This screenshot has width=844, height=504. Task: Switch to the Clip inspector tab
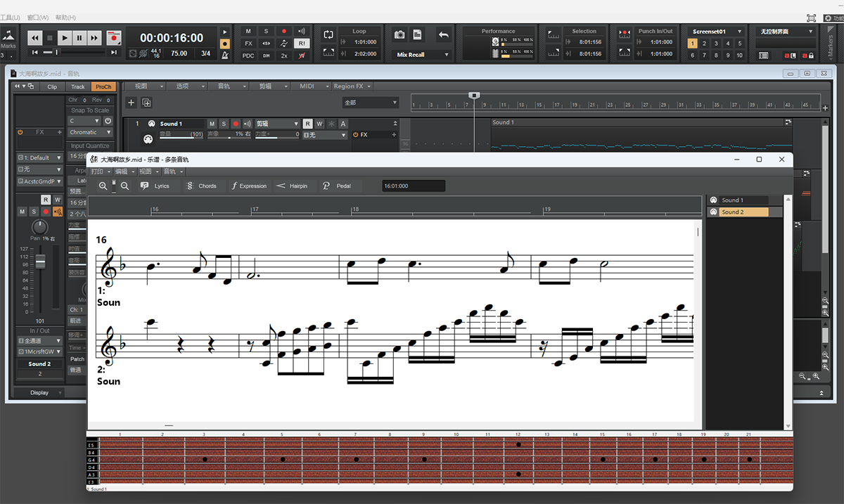click(52, 86)
